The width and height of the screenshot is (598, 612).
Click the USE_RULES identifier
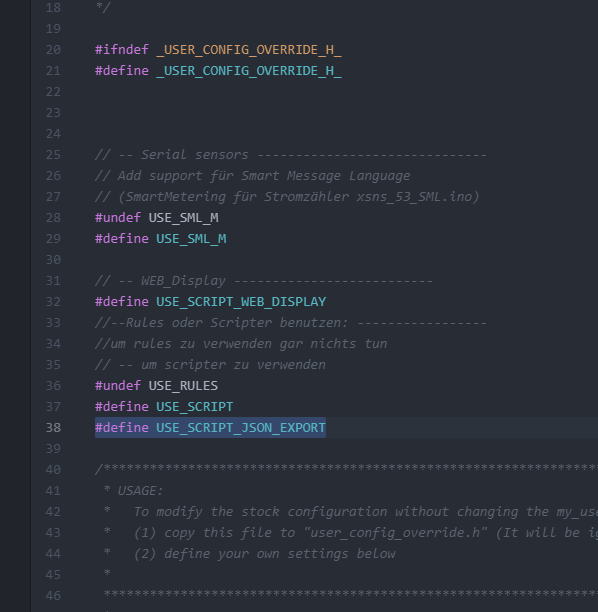click(183, 386)
